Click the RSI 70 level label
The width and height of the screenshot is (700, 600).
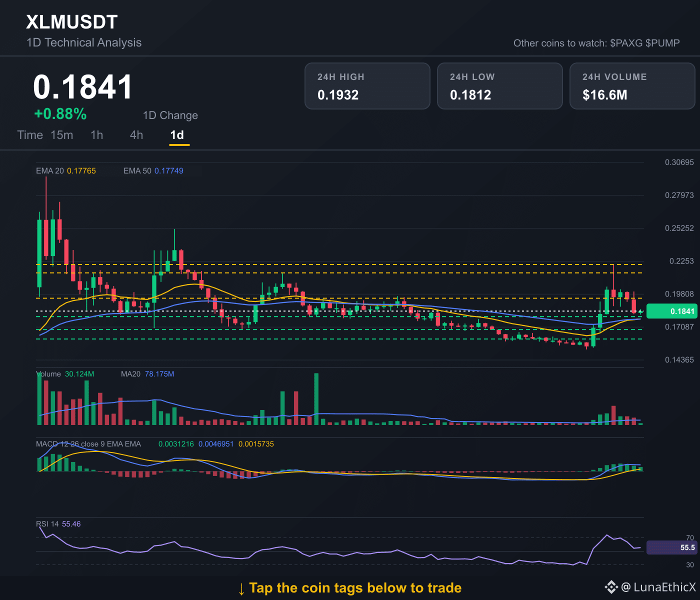(x=690, y=538)
